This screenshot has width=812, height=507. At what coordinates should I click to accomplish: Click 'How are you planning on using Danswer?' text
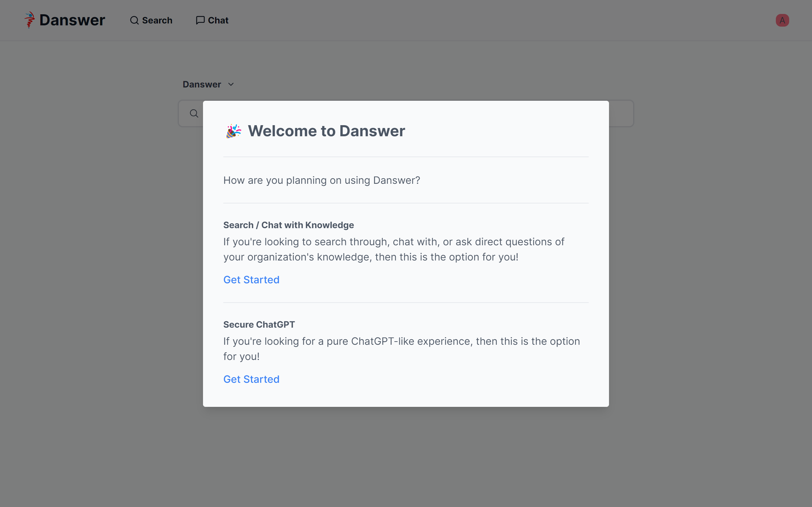pos(321,180)
